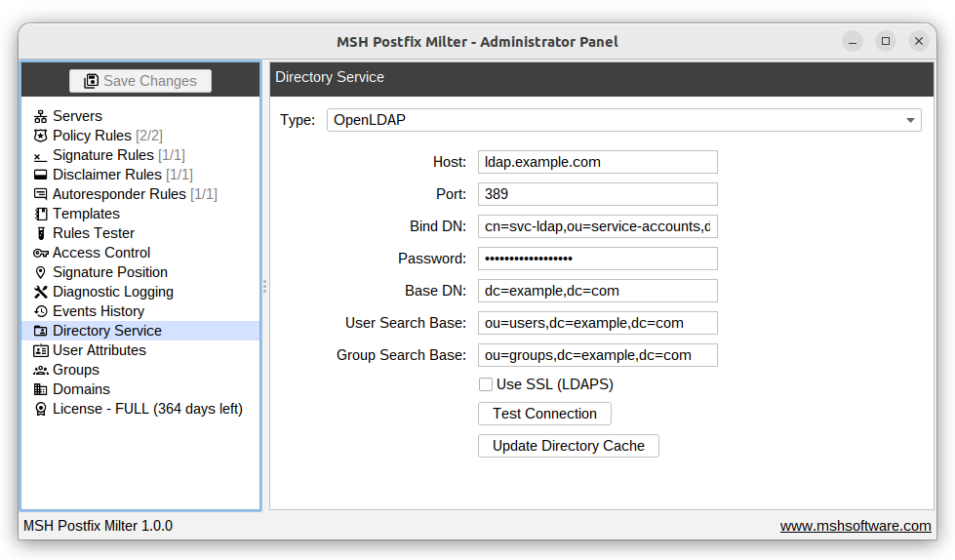Enable the Use SSL (LDAPS) checkbox
Viewport: 955px width, 560px height.
click(486, 384)
